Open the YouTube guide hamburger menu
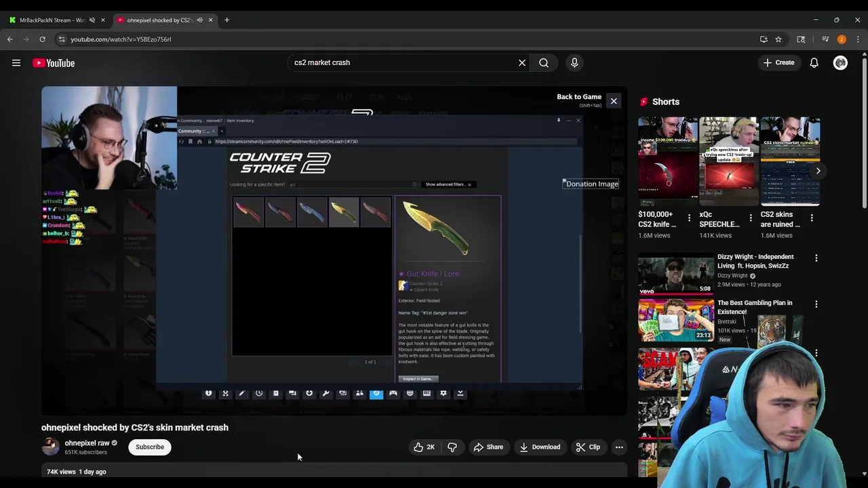Viewport: 868px width, 488px height. (x=16, y=63)
